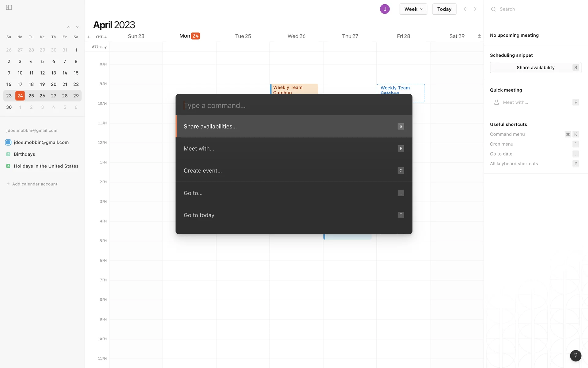Viewport: 588px width, 368px height.
Task: Click the plus icon beside GMT-4
Action: click(89, 37)
